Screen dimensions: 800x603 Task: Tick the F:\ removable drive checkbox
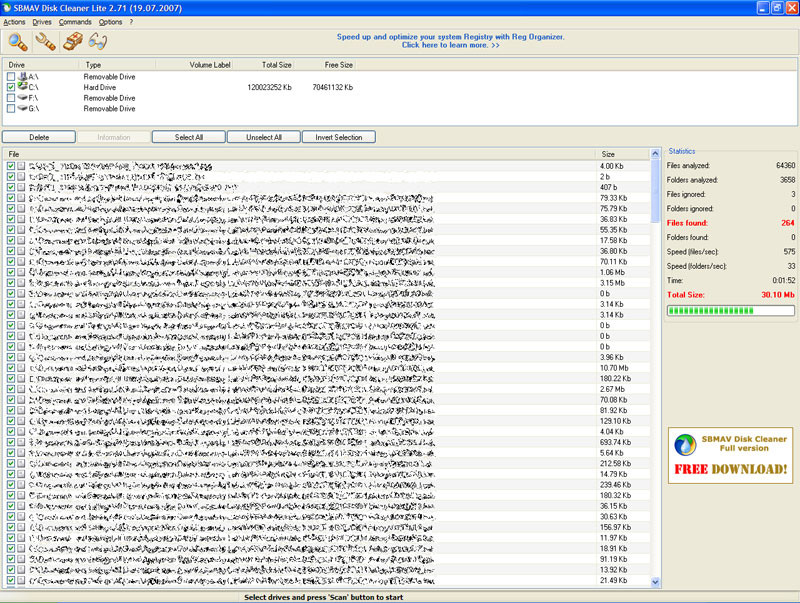coord(11,98)
